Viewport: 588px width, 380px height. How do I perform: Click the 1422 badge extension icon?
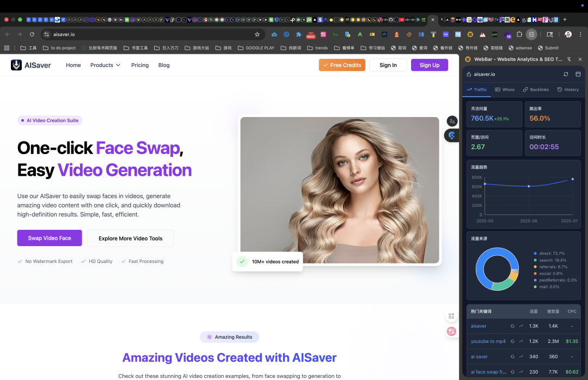click(311, 35)
